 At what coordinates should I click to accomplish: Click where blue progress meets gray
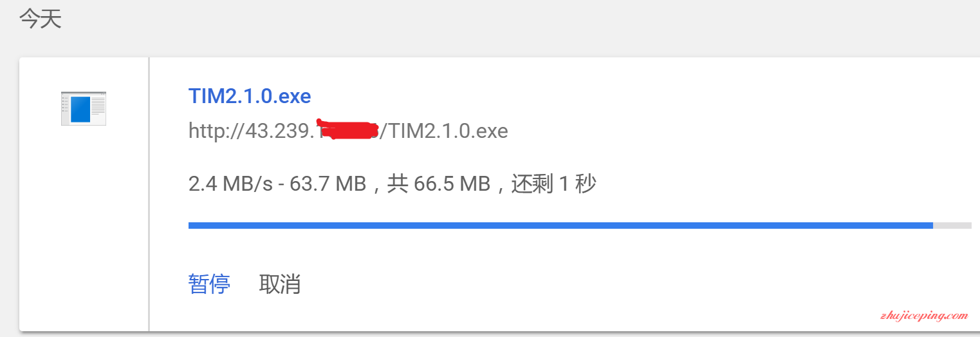(x=933, y=226)
